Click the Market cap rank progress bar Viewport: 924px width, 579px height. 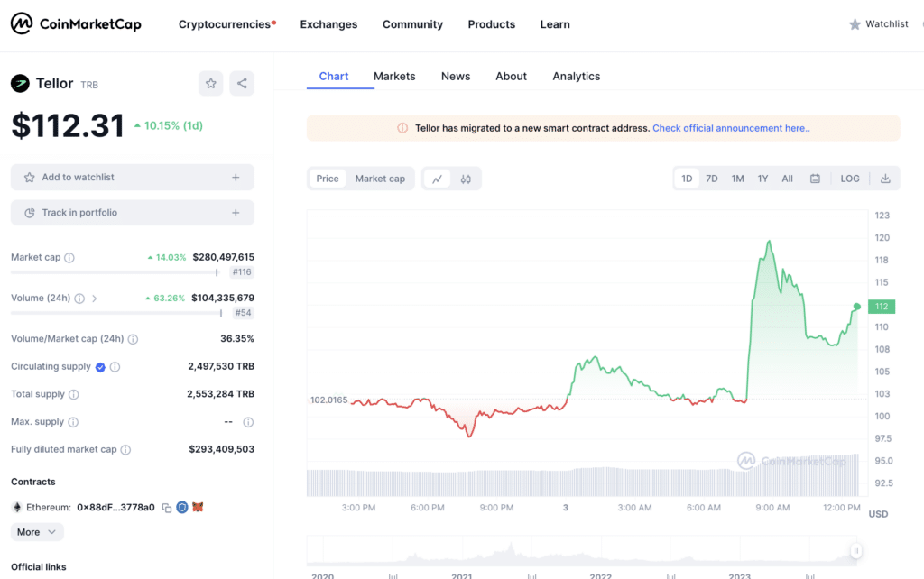coord(115,272)
